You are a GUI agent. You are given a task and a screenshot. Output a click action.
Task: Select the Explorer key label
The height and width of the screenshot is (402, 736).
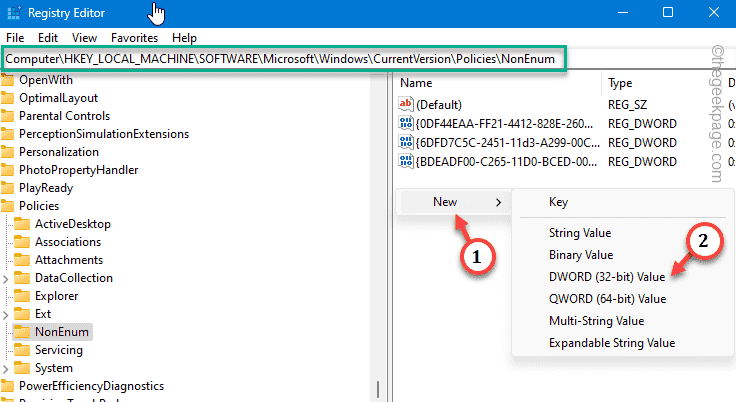pyautogui.click(x=56, y=296)
